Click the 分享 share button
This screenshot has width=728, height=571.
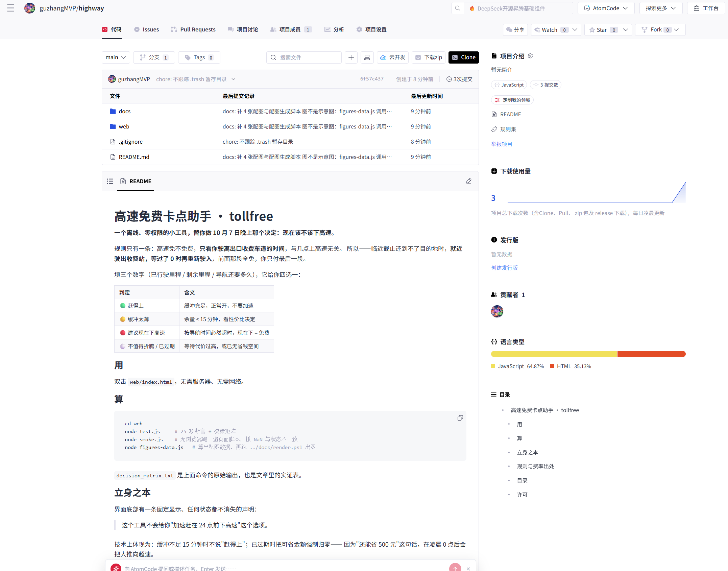pyautogui.click(x=515, y=30)
